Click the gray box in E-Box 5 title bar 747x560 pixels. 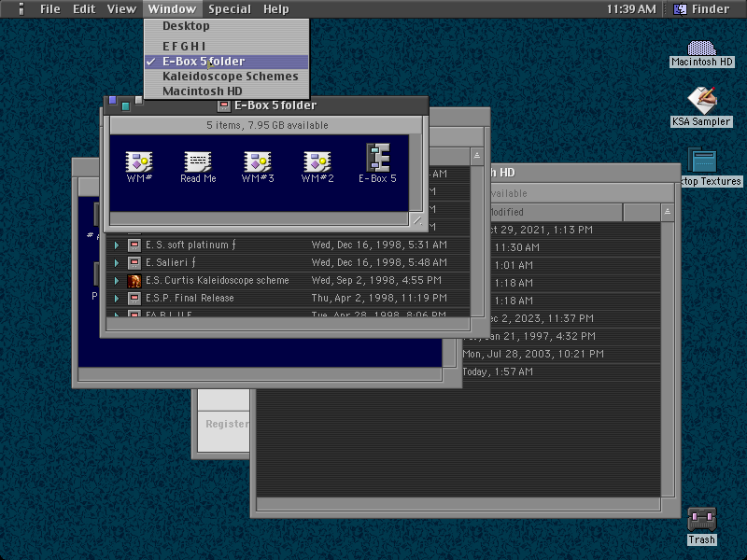pos(138,100)
